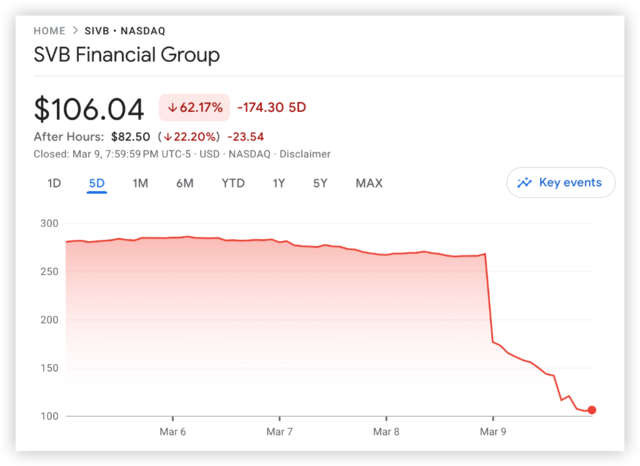Click the red endpoint dot on chart
This screenshot has width=640, height=466.
tap(591, 410)
